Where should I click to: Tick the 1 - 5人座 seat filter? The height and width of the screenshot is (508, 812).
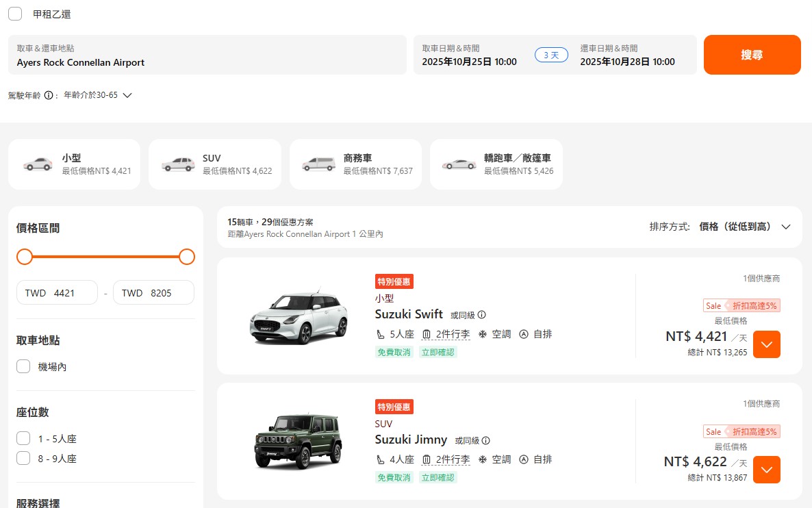pyautogui.click(x=23, y=439)
